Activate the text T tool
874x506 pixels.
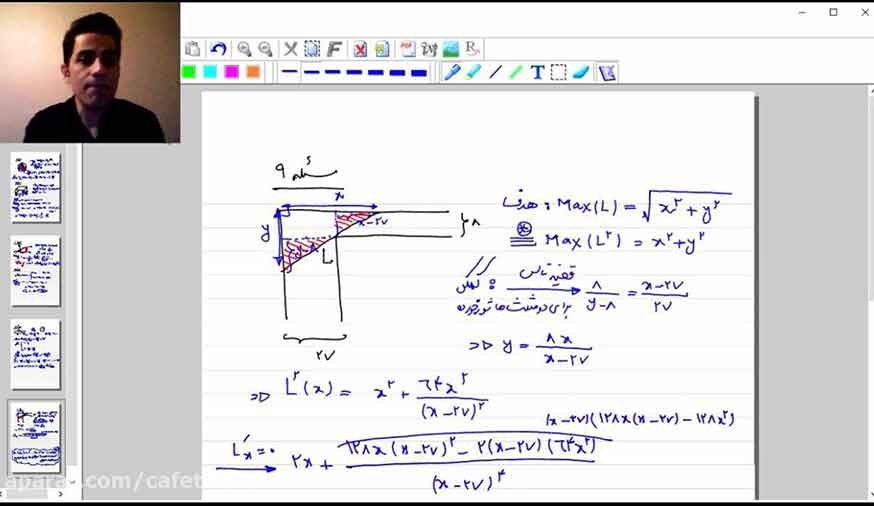[537, 72]
